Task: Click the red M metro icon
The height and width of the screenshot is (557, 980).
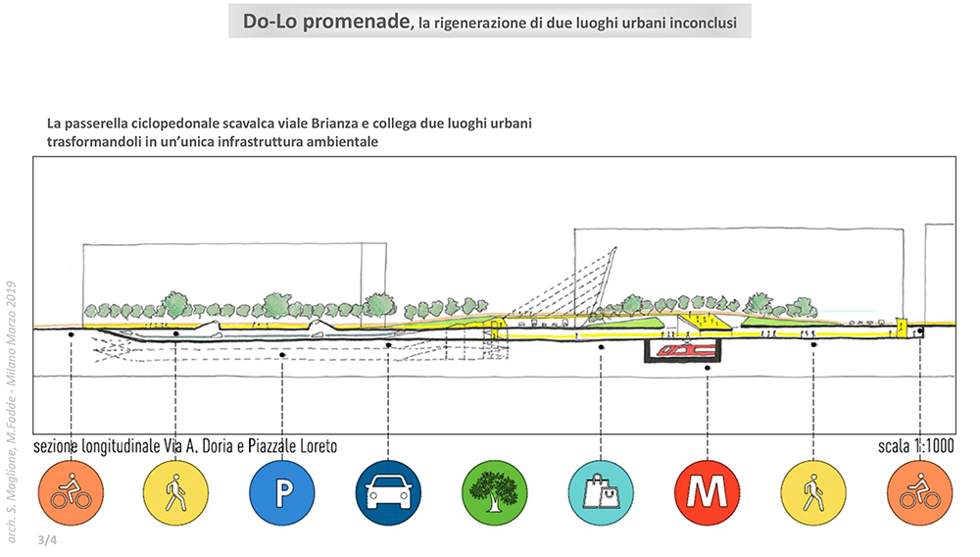Action: 707,492
